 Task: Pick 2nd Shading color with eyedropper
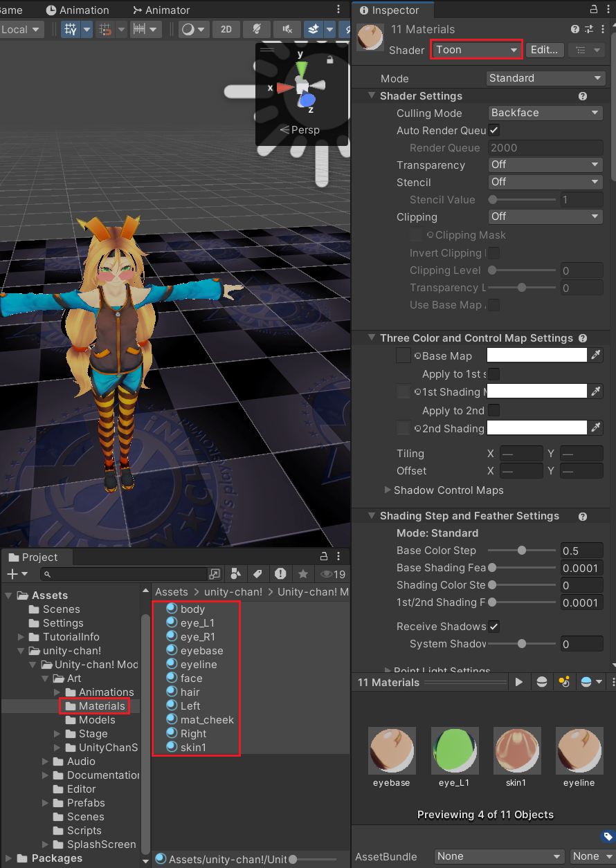click(x=596, y=428)
